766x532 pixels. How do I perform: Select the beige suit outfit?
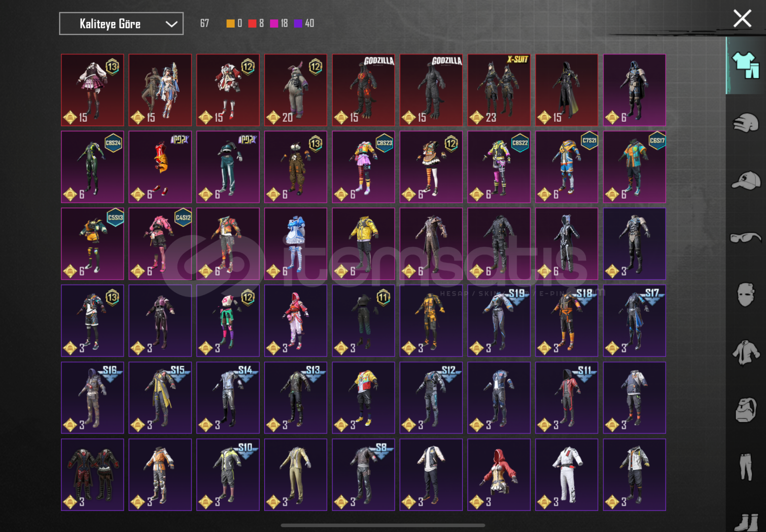pyautogui.click(x=296, y=474)
